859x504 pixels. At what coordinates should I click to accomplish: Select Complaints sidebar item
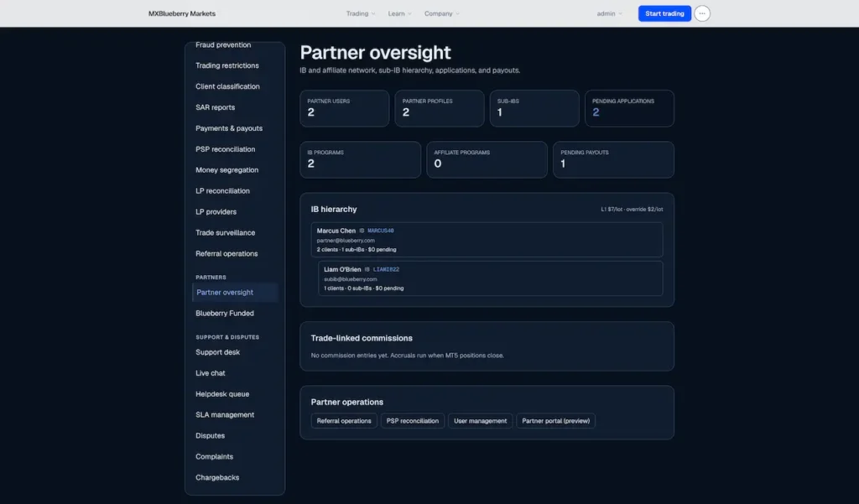point(214,456)
